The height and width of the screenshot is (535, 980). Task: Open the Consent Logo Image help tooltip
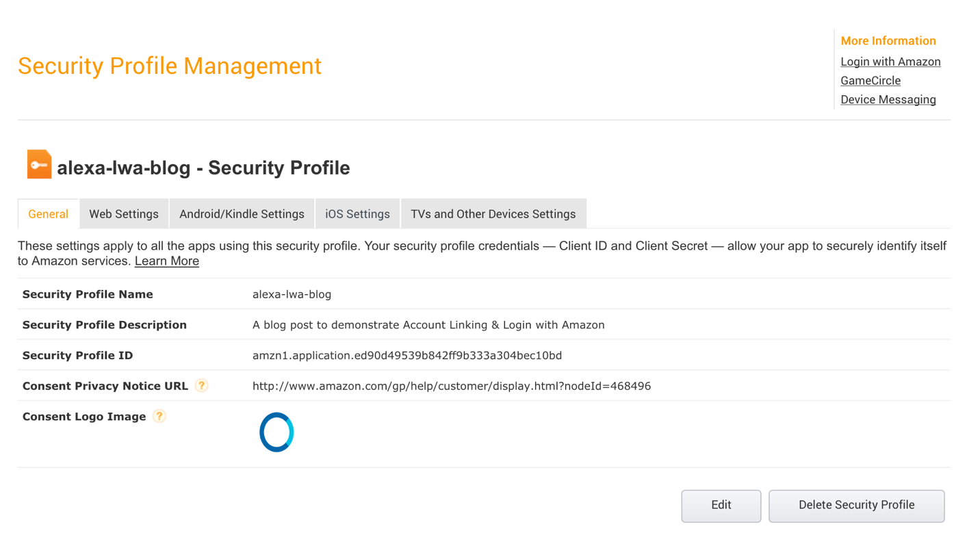tap(159, 416)
